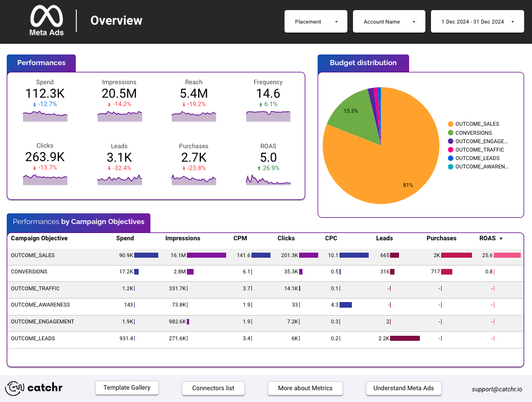This screenshot has width=532, height=402.
Task: Select the Budget distribution tab header
Action: (363, 63)
